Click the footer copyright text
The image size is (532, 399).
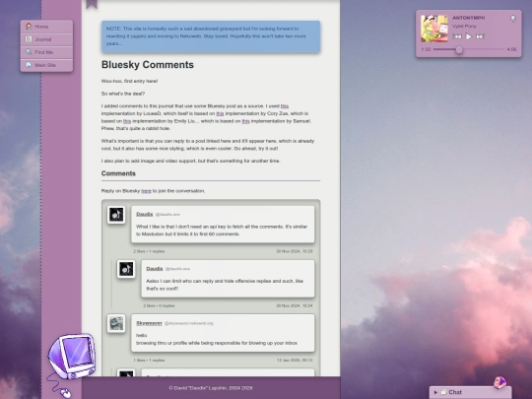point(211,388)
